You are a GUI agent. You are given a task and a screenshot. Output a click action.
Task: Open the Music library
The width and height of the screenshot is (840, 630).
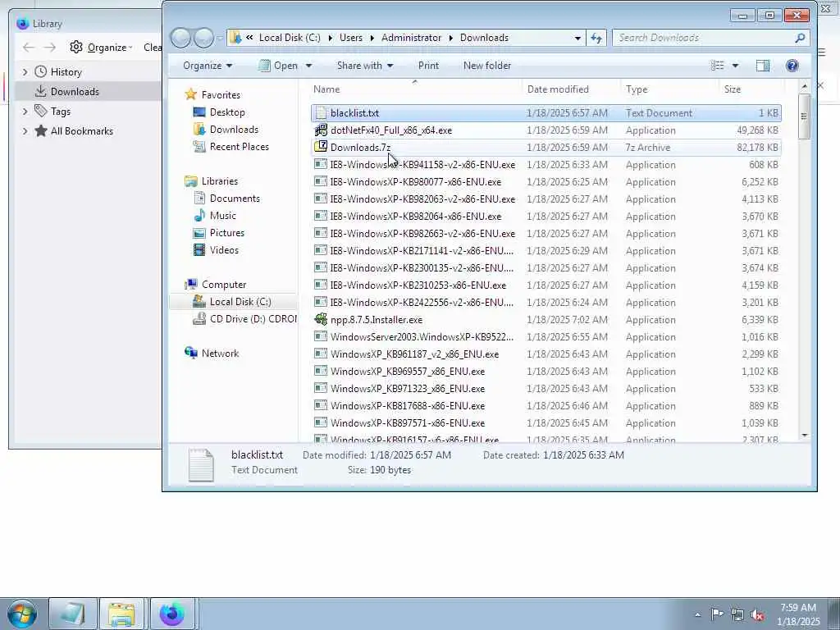222,216
